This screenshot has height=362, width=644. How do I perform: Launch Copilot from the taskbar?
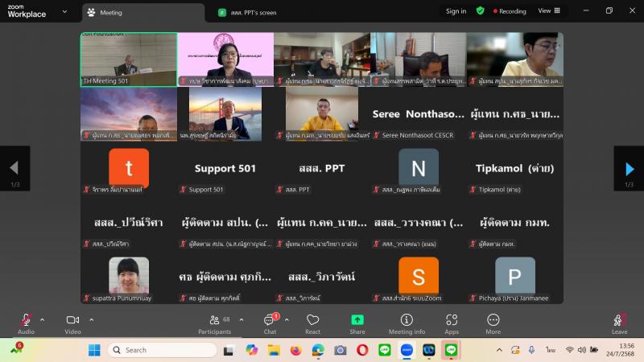[x=251, y=350]
